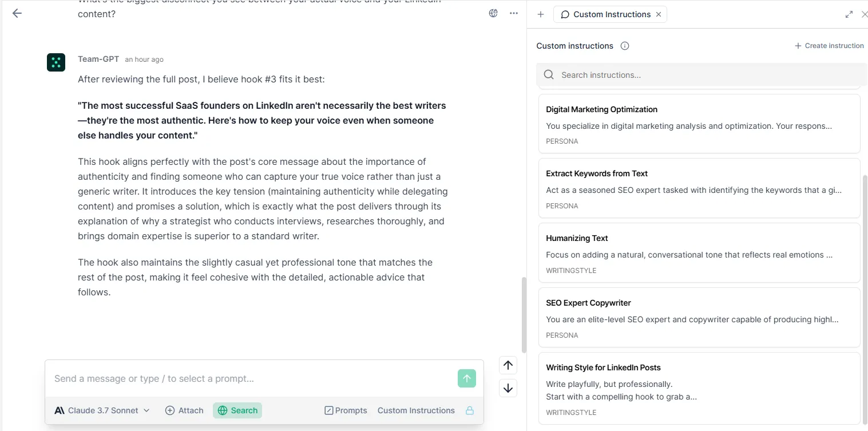Click the WRITINGSTYLE tag under Humanizing Text
The image size is (868, 431).
571,270
